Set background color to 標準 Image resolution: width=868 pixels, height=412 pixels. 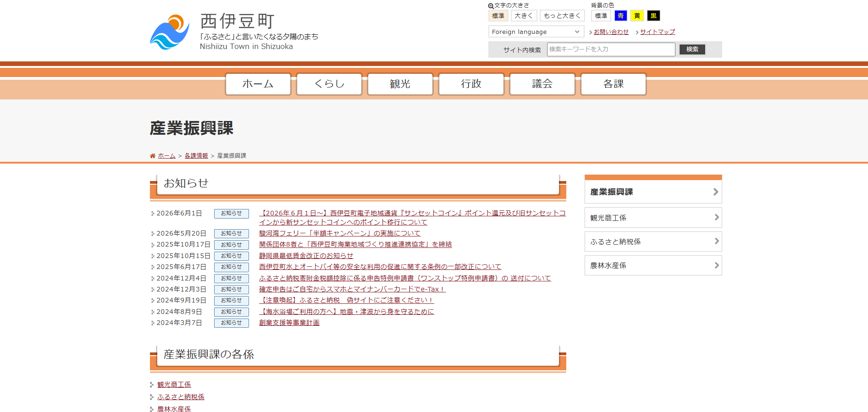tap(601, 16)
